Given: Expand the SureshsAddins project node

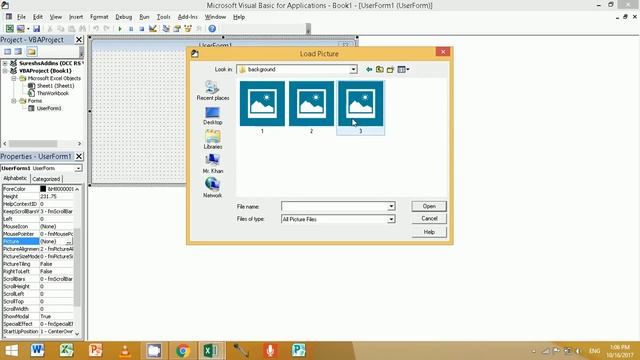Looking at the screenshot, I should pos(5,63).
